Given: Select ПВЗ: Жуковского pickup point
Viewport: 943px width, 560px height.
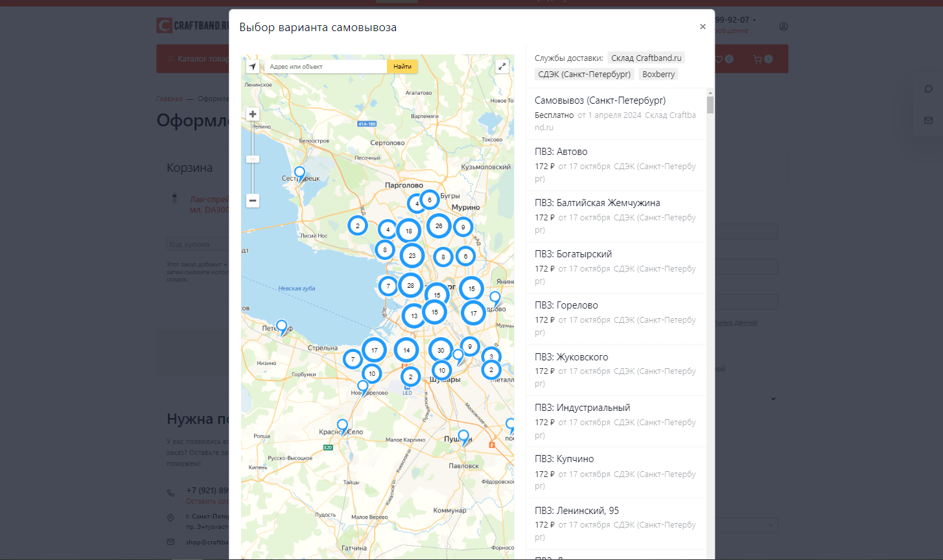Looking at the screenshot, I should pyautogui.click(x=616, y=370).
